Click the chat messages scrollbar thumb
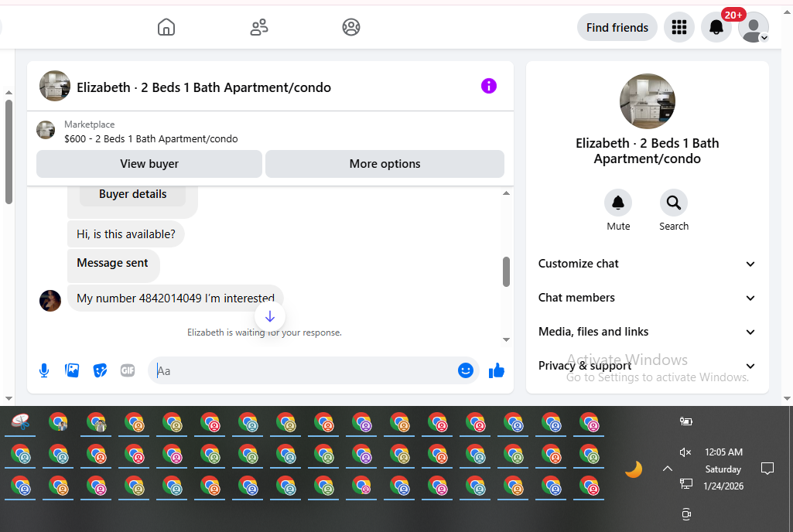793x532 pixels. point(506,272)
